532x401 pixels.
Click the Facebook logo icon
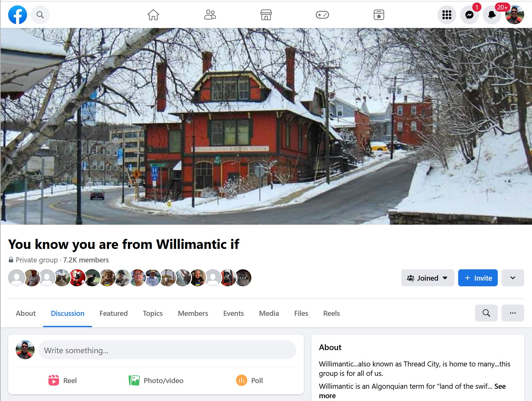point(18,15)
